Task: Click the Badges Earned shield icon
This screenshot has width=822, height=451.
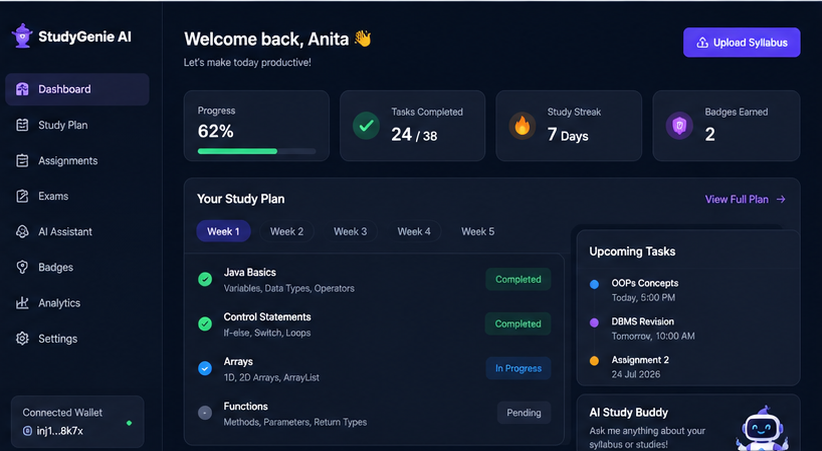Action: 679,126
